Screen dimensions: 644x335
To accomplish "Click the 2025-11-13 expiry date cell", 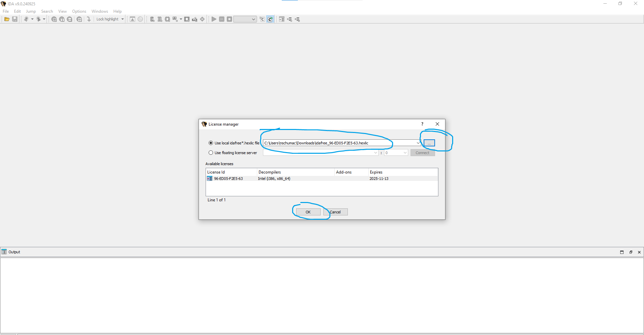I will 379,179.
